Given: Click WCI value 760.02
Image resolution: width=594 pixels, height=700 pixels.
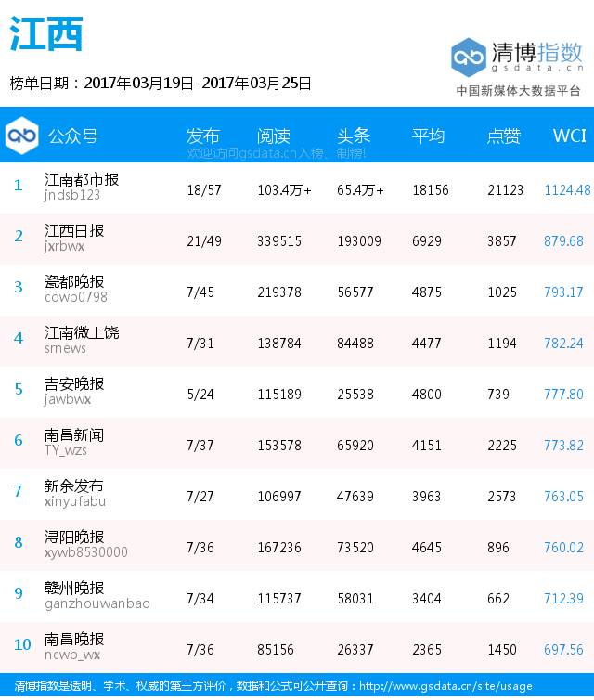Looking at the screenshot, I should coord(563,548).
